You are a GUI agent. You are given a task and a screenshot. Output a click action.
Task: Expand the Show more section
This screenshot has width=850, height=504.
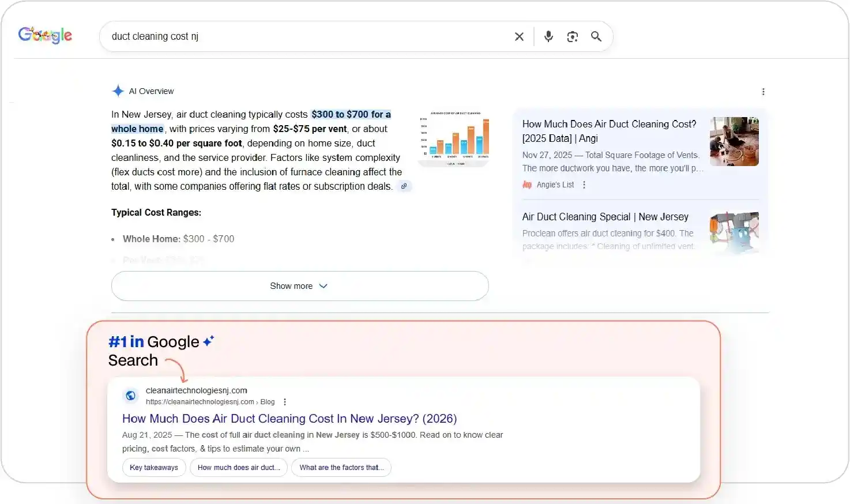pyautogui.click(x=299, y=285)
